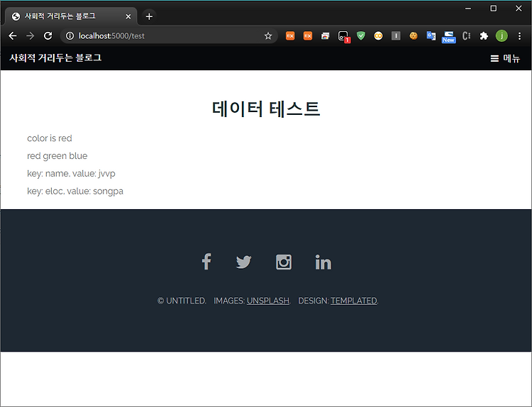
Task: Open the Facebook footer icon
Action: [206, 262]
